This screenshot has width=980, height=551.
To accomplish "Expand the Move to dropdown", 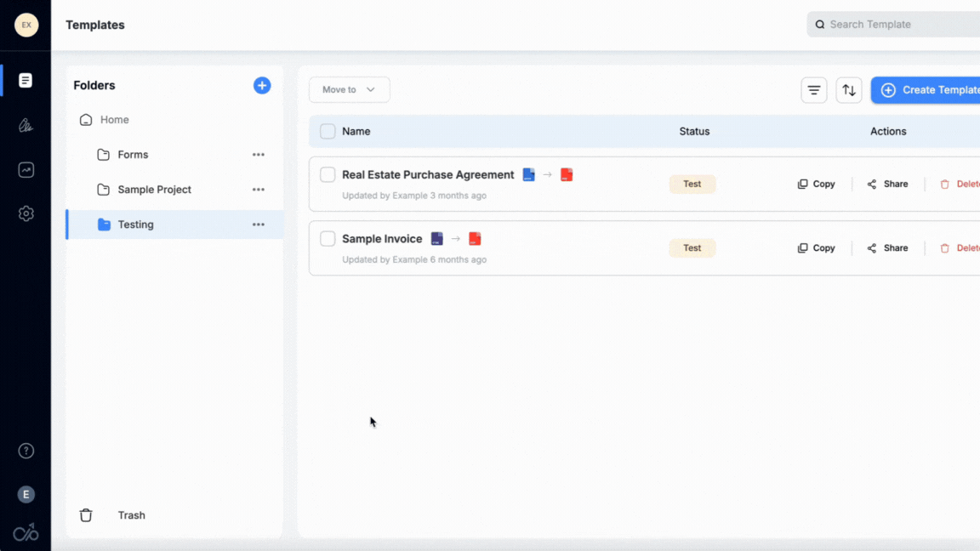I will pyautogui.click(x=349, y=90).
